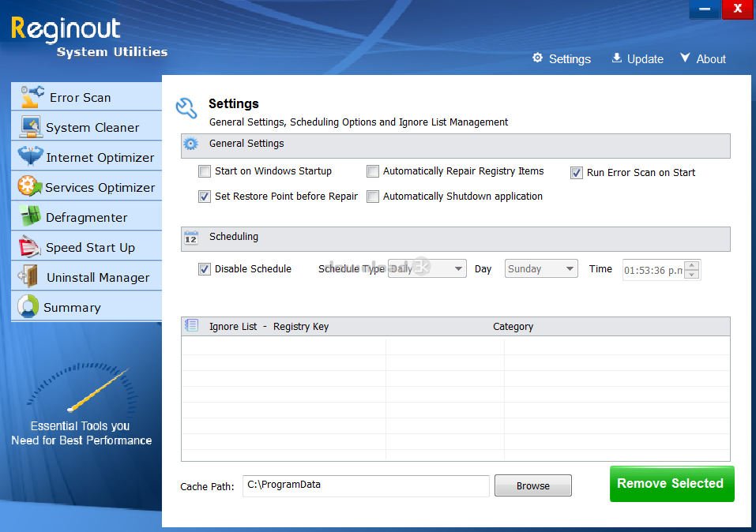
Task: Open the Error Scan section
Action: coord(86,97)
